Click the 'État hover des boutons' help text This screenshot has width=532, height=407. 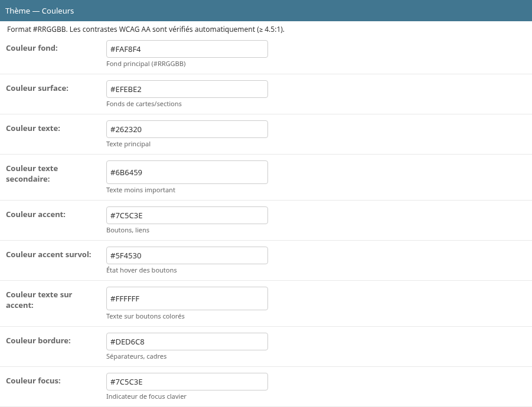[x=142, y=270]
